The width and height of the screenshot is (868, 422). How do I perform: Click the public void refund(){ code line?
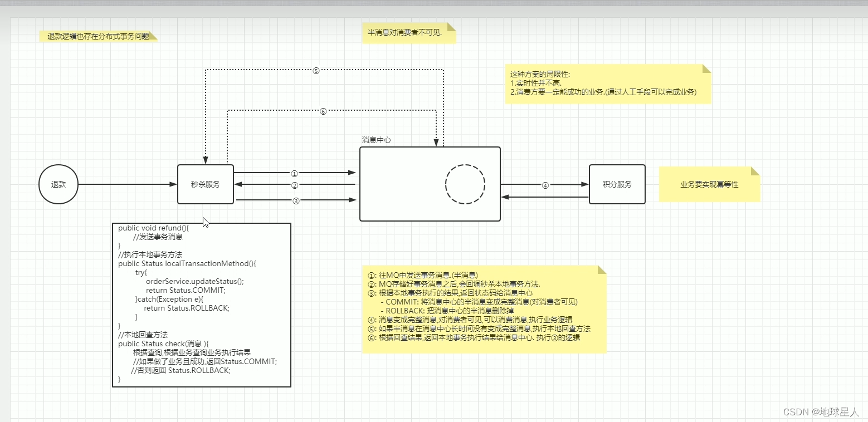click(x=154, y=228)
